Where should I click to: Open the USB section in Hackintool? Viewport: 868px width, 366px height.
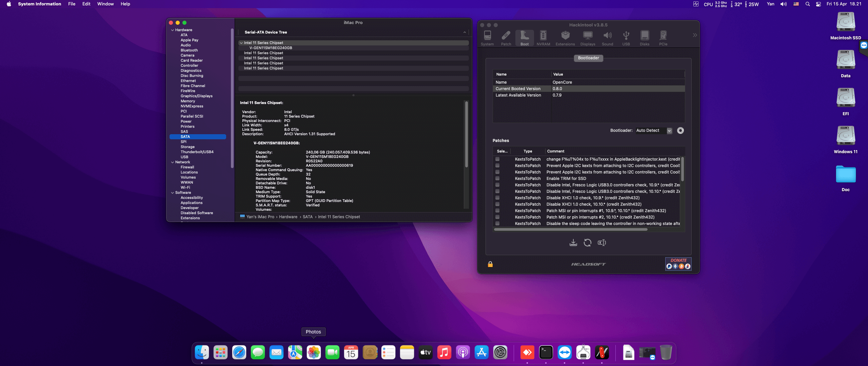pos(626,38)
